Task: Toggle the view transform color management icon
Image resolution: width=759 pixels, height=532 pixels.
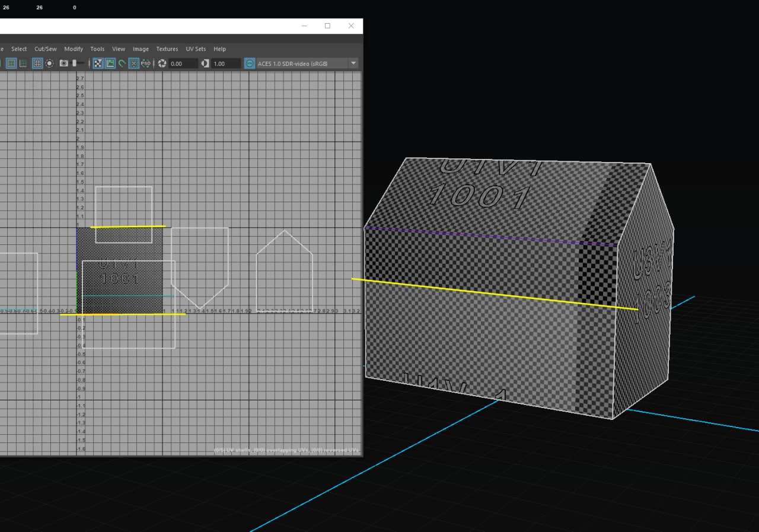Action: coord(250,63)
